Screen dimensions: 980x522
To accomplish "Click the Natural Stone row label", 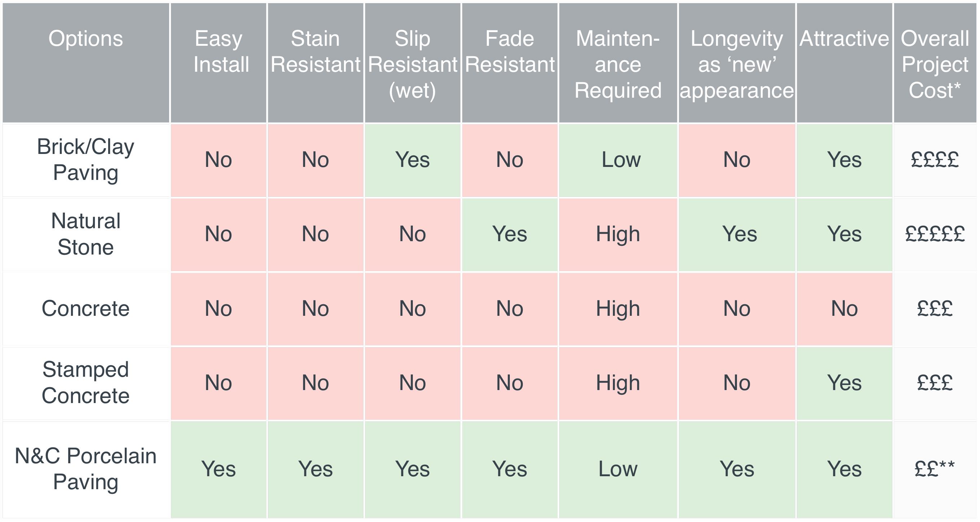I will 86,234.
